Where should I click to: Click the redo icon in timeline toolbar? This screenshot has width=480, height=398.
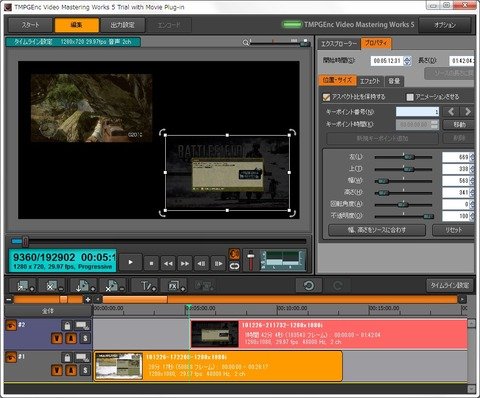coord(338,285)
